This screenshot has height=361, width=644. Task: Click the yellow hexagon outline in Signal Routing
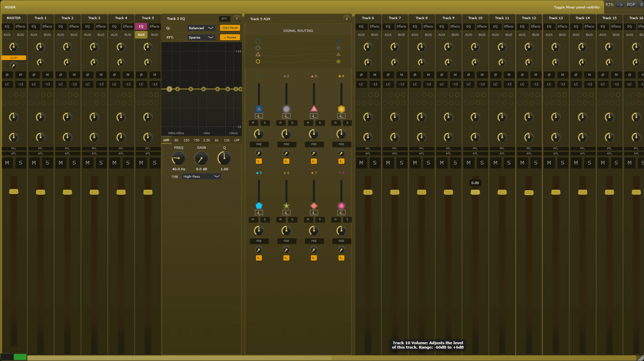click(x=258, y=61)
